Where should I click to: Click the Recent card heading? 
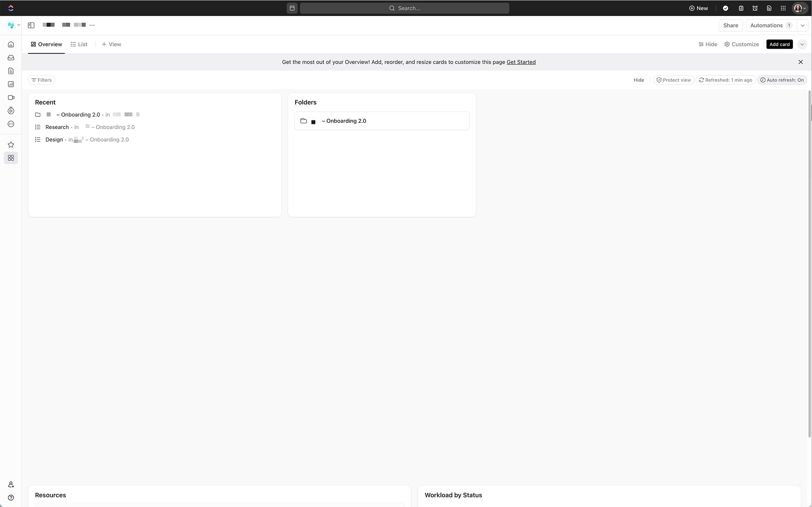pyautogui.click(x=45, y=102)
